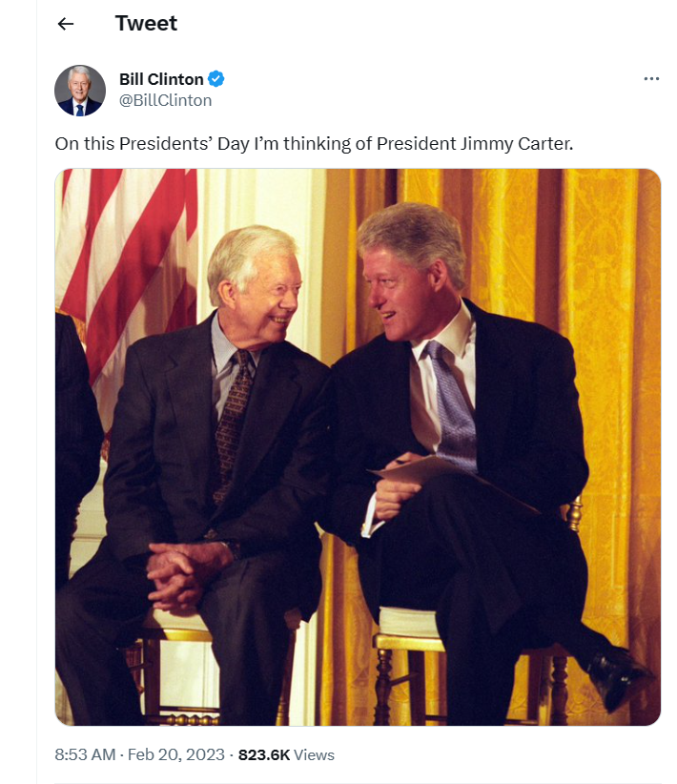The height and width of the screenshot is (784, 677).
Task: Click the purple tie in the photo
Action: coord(452,407)
